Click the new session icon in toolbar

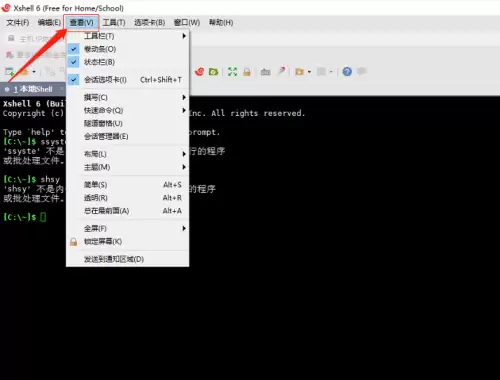click(9, 71)
